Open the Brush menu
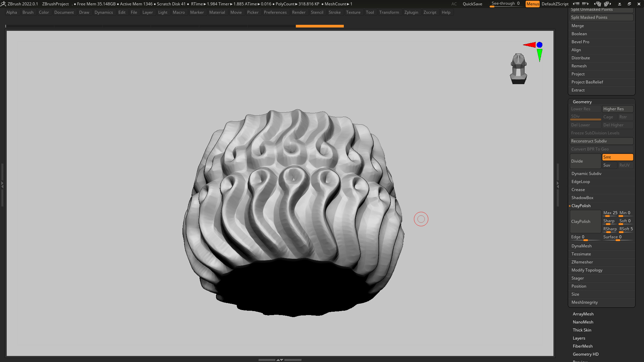This screenshot has height=362, width=644. pyautogui.click(x=28, y=12)
